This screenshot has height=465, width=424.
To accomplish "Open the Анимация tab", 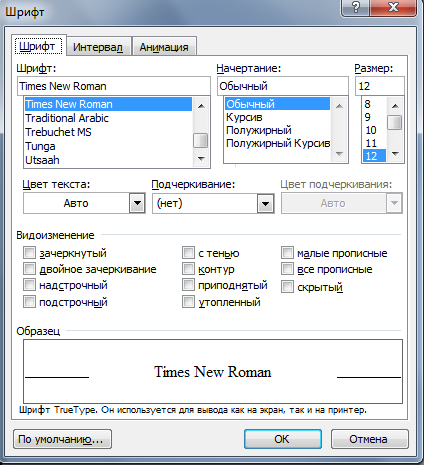I will pos(164,47).
